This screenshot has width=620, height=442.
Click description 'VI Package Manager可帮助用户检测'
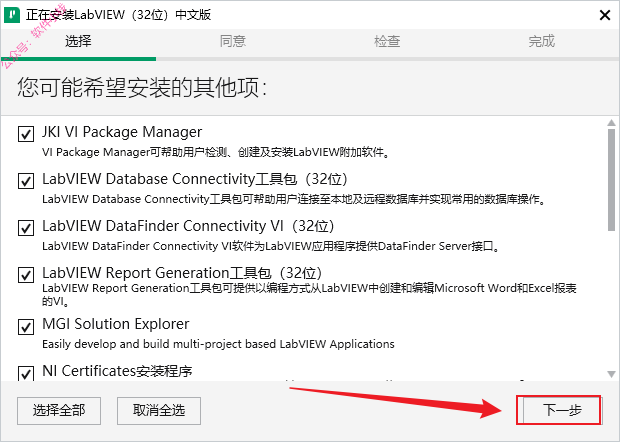point(216,152)
